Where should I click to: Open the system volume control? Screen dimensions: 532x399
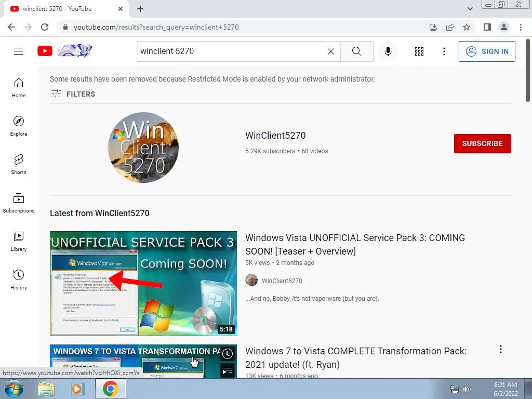coord(467,389)
